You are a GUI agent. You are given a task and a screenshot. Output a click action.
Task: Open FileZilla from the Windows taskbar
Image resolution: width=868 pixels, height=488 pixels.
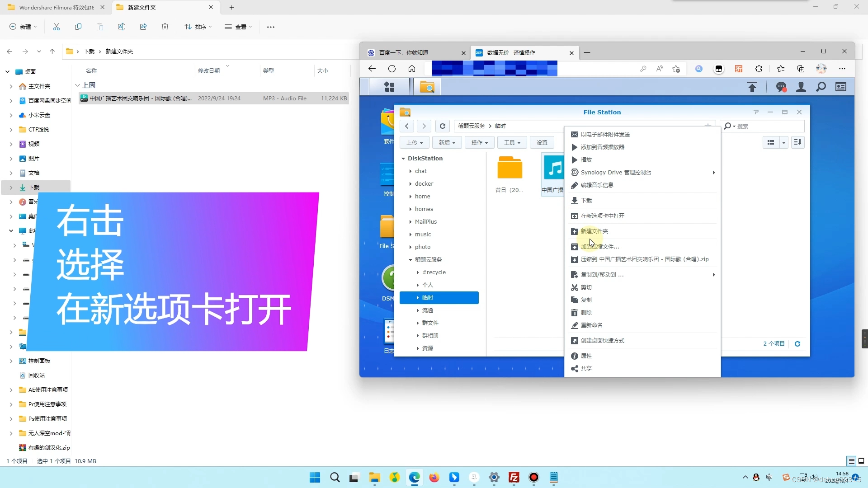pos(514,478)
